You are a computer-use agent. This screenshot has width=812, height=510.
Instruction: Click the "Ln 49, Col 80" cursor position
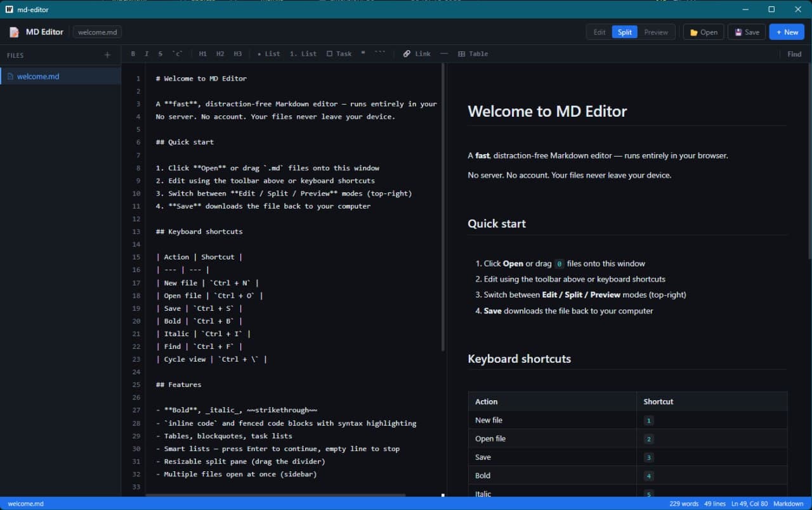tap(748, 504)
